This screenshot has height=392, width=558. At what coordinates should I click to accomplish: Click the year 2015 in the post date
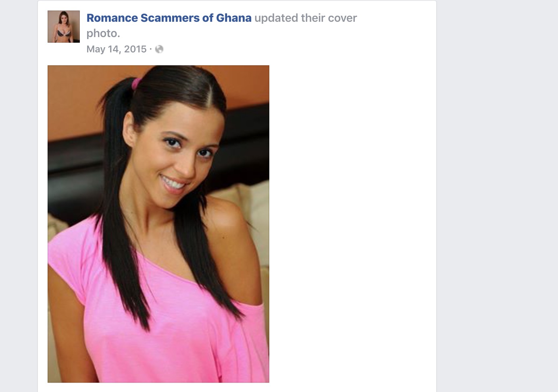coord(135,49)
